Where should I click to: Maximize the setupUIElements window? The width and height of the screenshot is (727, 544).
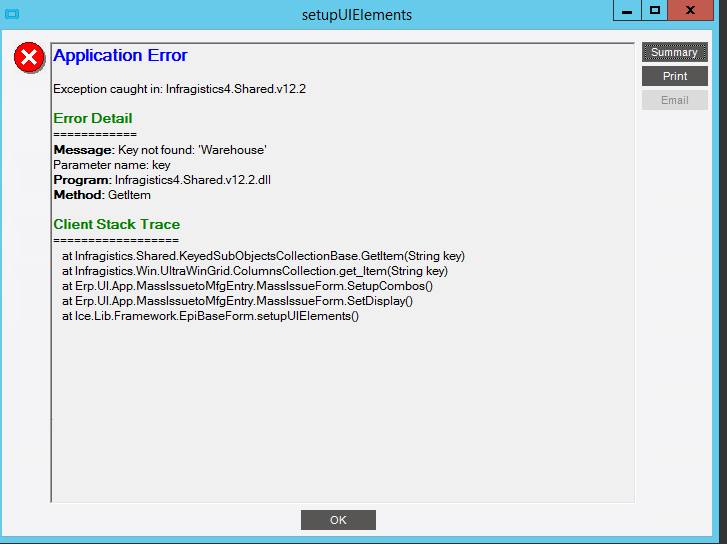click(x=655, y=10)
